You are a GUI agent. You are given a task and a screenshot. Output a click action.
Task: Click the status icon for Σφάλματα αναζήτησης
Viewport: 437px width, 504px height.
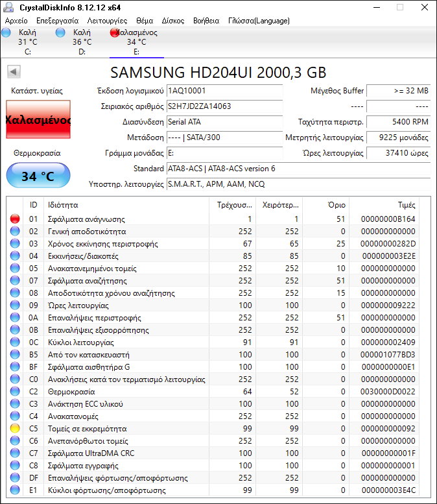15,281
